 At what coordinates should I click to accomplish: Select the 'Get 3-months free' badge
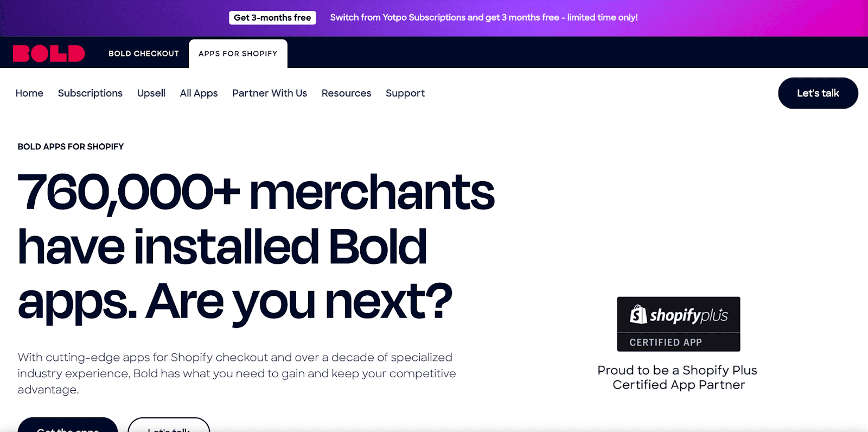point(272,17)
